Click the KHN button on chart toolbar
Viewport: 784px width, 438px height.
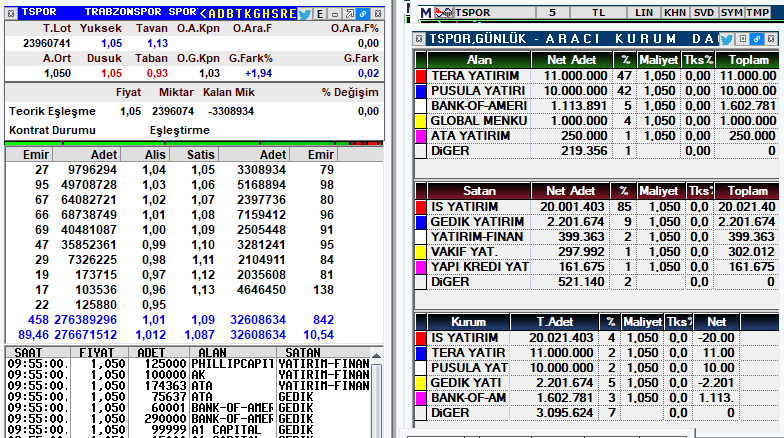(x=675, y=12)
